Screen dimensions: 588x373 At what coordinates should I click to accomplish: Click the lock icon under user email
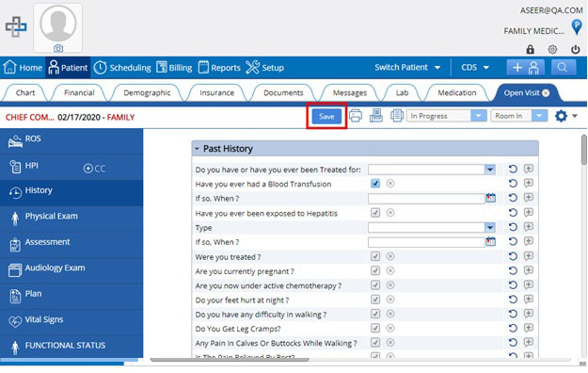530,49
